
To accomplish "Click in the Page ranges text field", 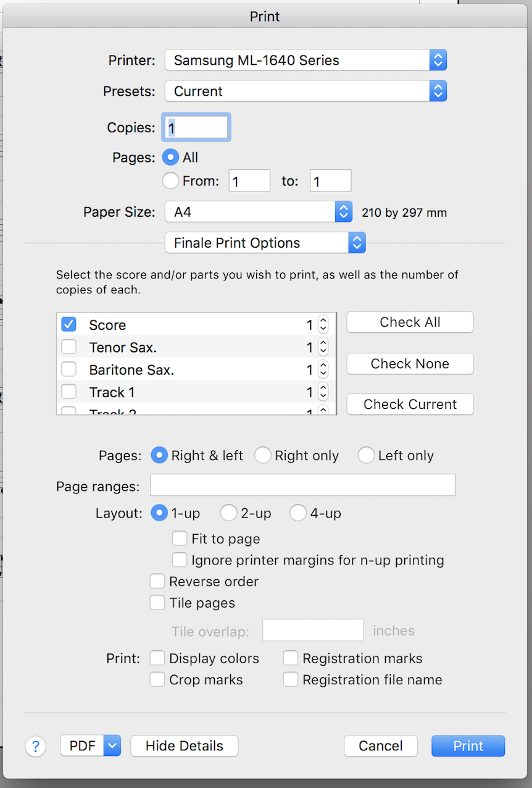I will pos(302,485).
